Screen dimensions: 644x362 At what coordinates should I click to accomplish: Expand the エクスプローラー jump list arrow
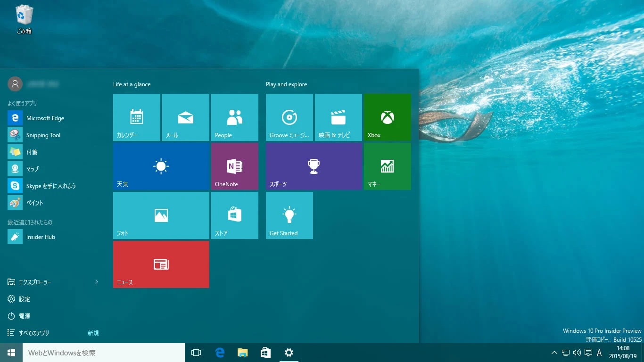pos(97,282)
